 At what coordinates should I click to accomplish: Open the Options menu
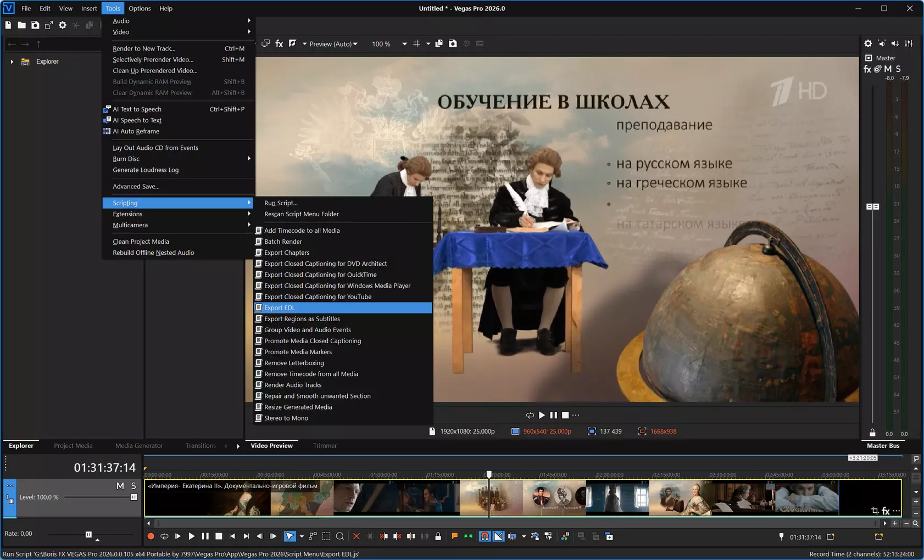(140, 8)
